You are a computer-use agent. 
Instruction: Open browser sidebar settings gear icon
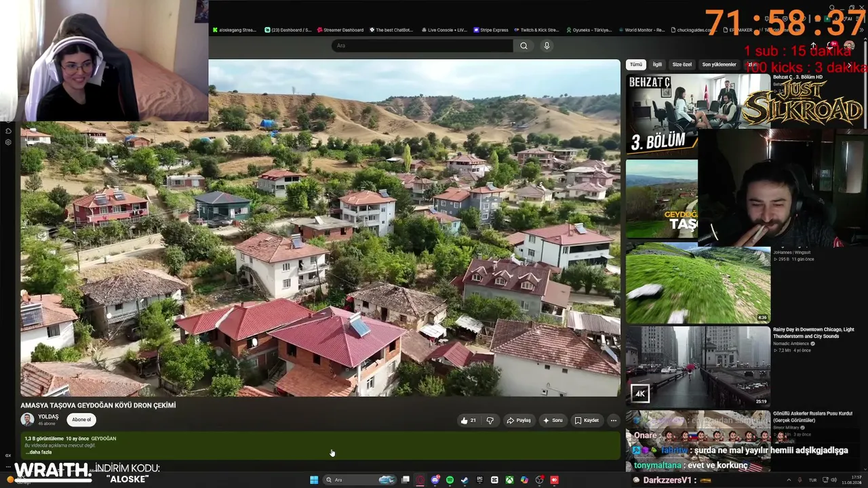[8, 142]
